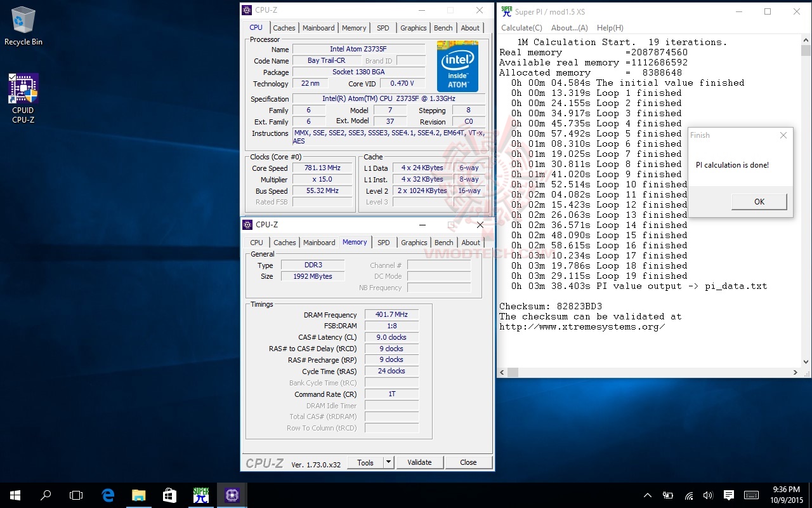This screenshot has width=812, height=508.
Task: Open the Action Center notifications icon
Action: pos(728,495)
